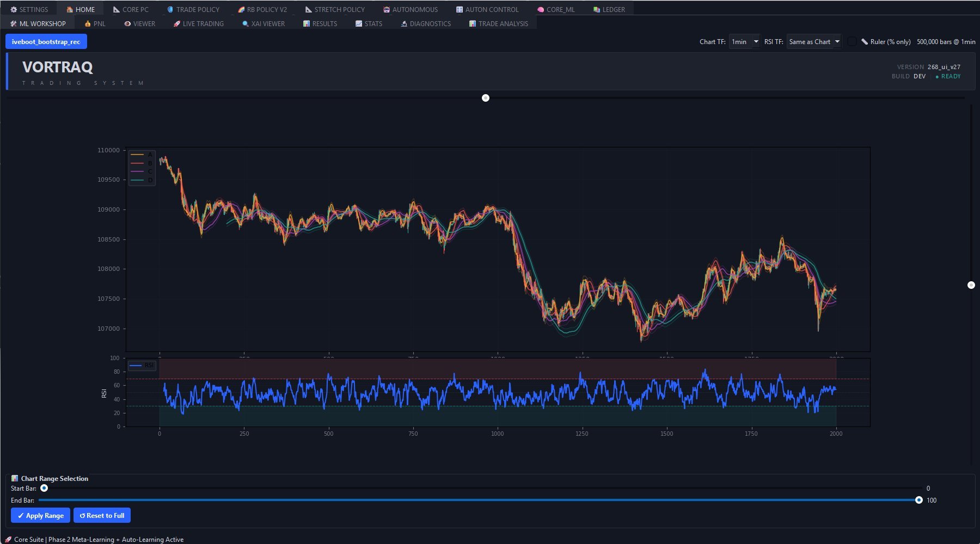Switch to the XAI Viewer tab
This screenshot has width=980, height=544.
[x=264, y=24]
